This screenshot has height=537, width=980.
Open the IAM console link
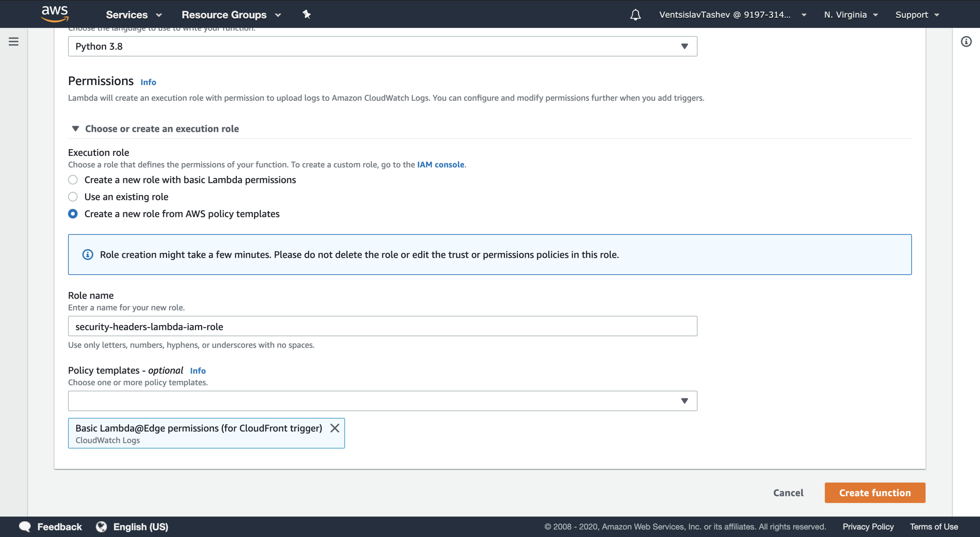tap(440, 164)
